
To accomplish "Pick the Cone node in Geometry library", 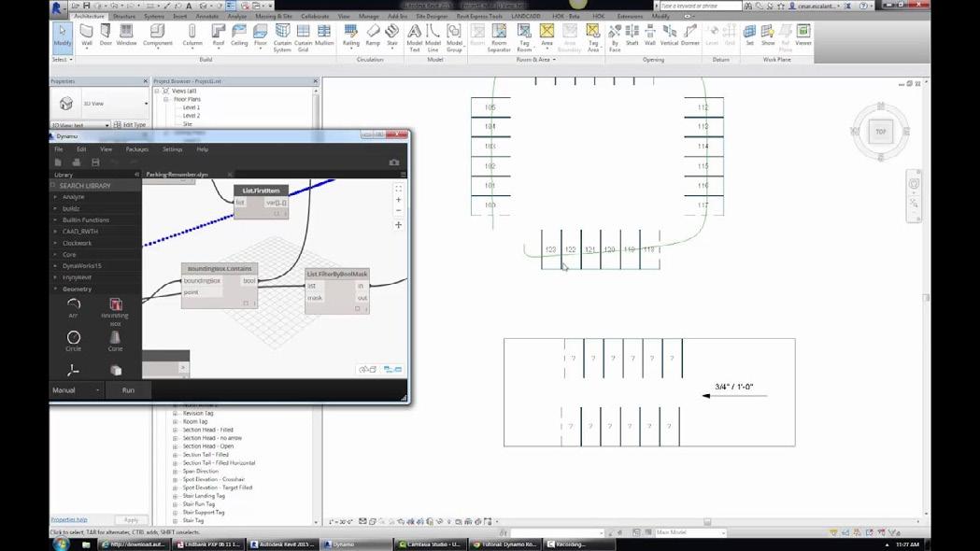I will [115, 341].
